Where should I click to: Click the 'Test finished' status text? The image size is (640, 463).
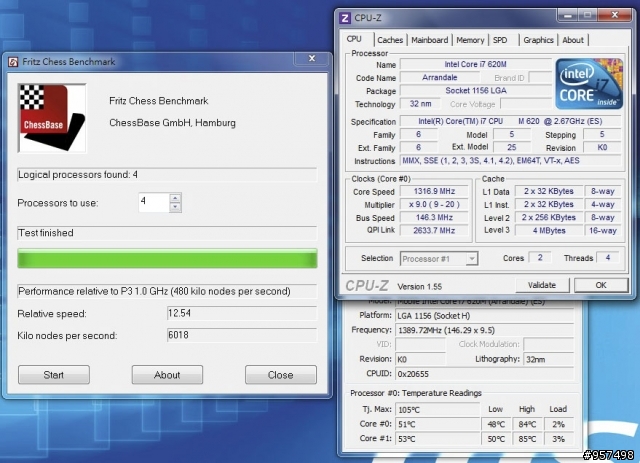[46, 233]
